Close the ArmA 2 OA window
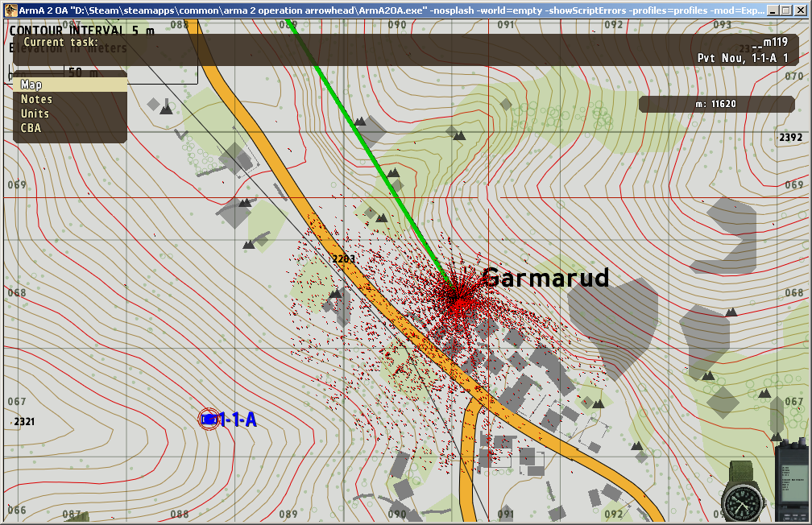 (801, 10)
